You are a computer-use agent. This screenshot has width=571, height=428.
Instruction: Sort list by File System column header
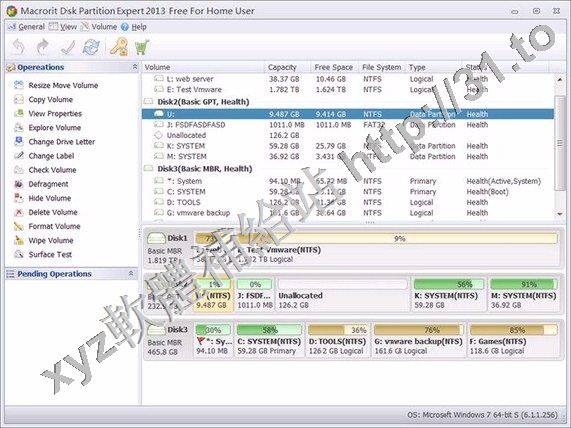coord(382,67)
